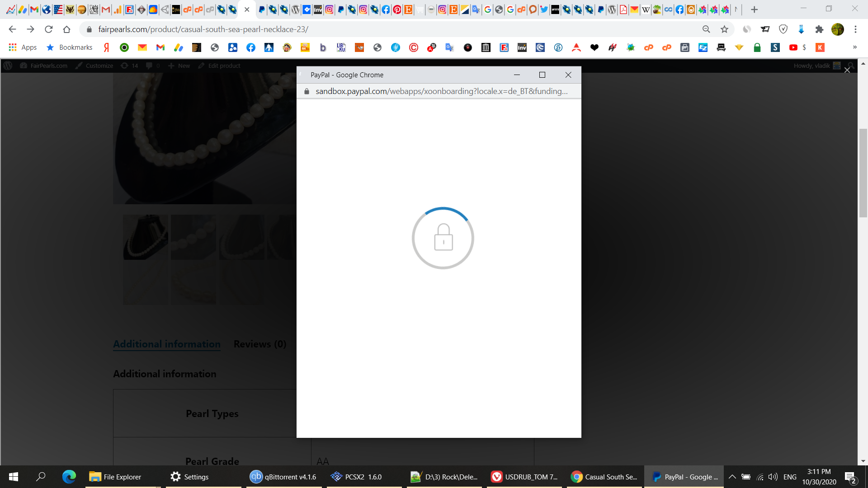Open the Apps shortcut in the bookmarks bar

(23, 47)
